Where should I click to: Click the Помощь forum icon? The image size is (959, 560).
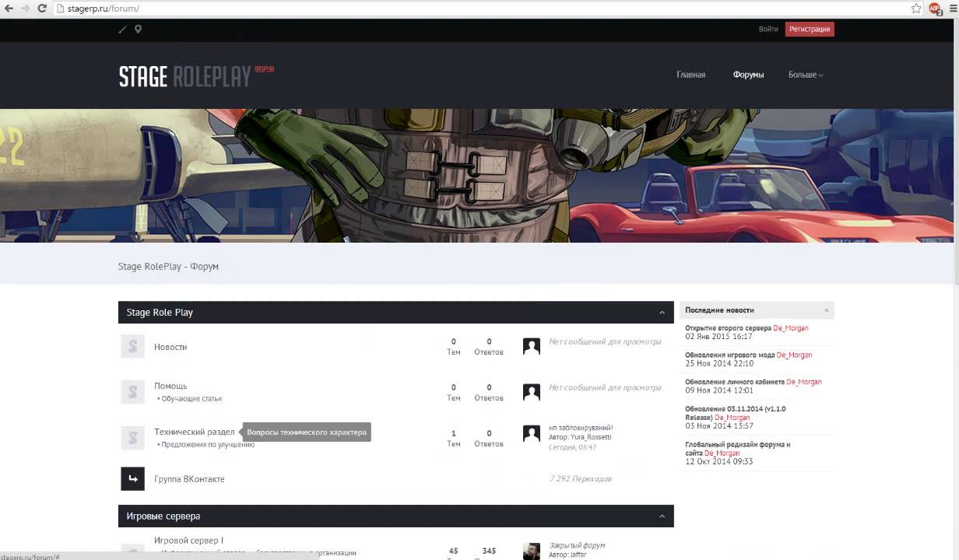132,392
